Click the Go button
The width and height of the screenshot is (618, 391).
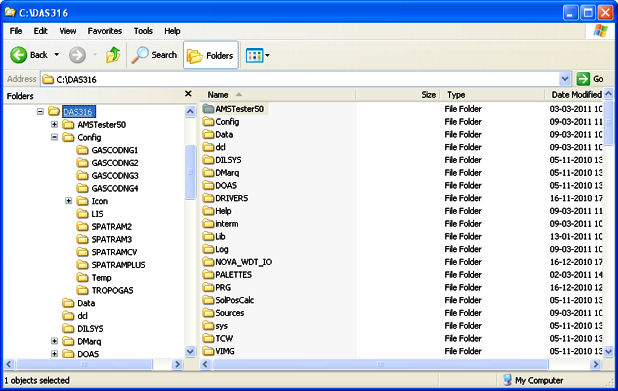[590, 79]
